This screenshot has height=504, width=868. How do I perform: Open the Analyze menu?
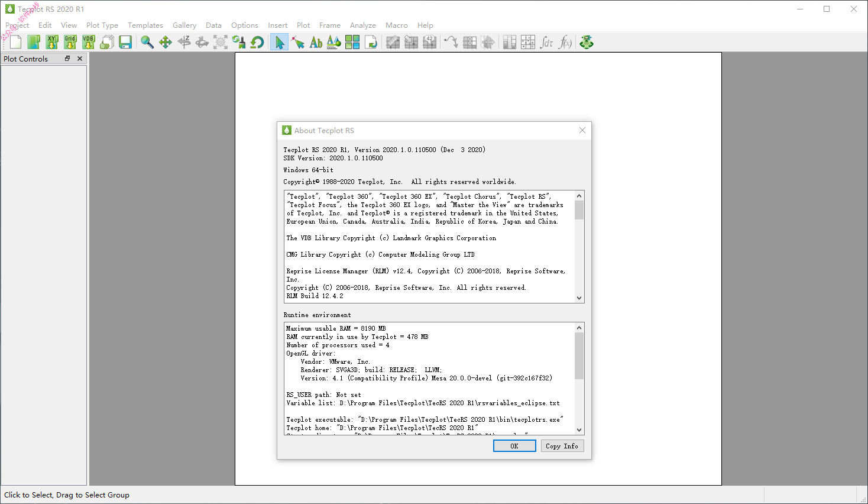point(363,25)
